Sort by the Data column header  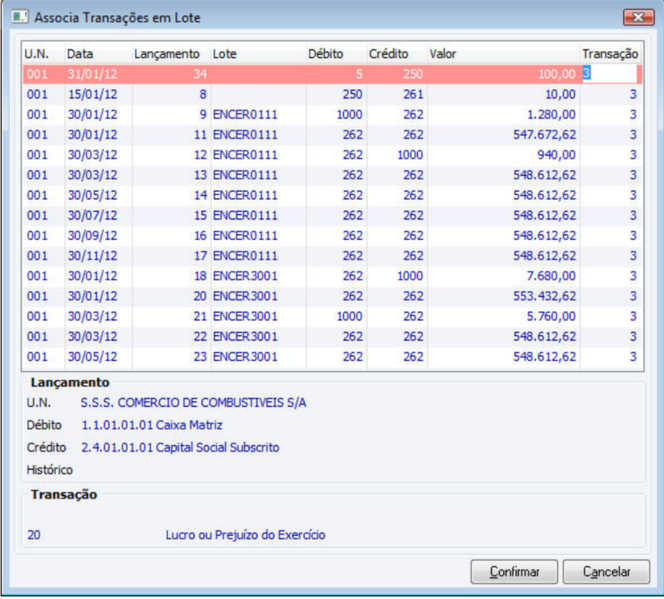98,54
